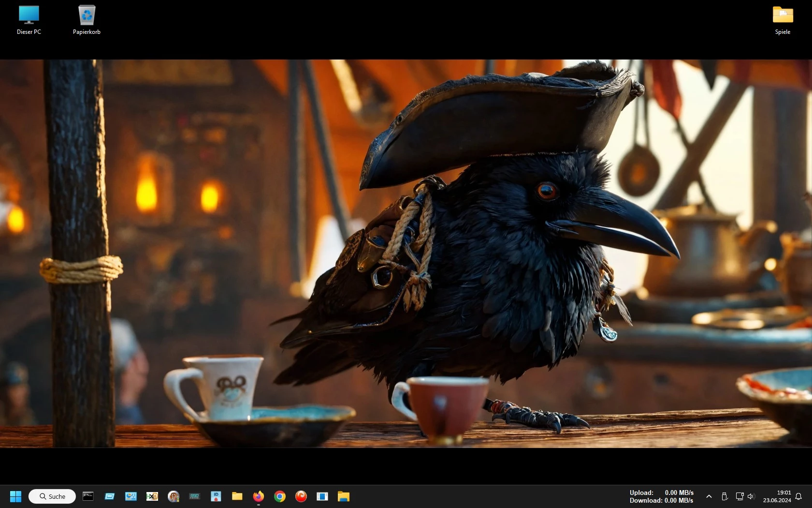Click the Download speed readout
Image resolution: width=812 pixels, height=508 pixels.
click(661, 500)
